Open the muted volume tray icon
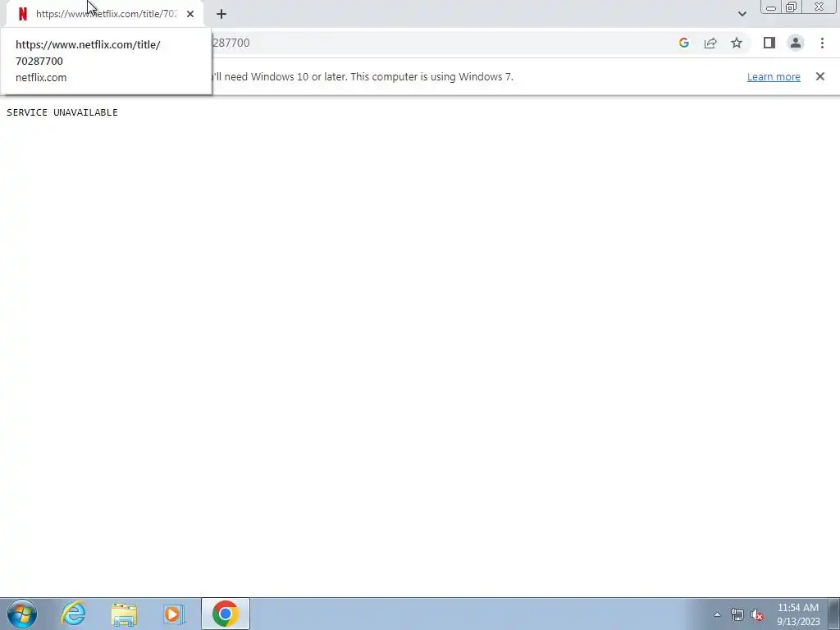 point(757,614)
